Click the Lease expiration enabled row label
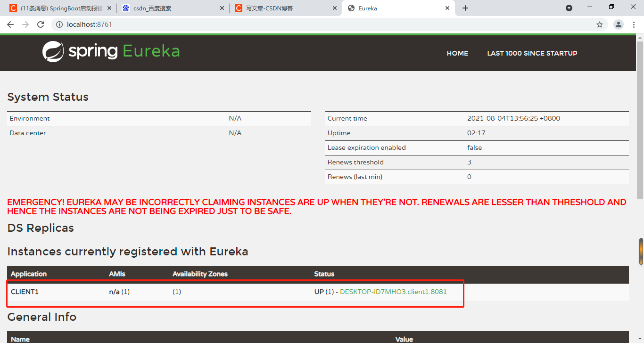 click(x=367, y=147)
